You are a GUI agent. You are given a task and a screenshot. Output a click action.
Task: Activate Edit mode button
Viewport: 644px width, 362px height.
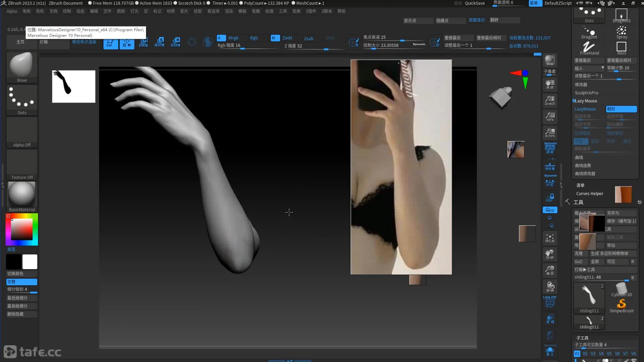tap(110, 43)
